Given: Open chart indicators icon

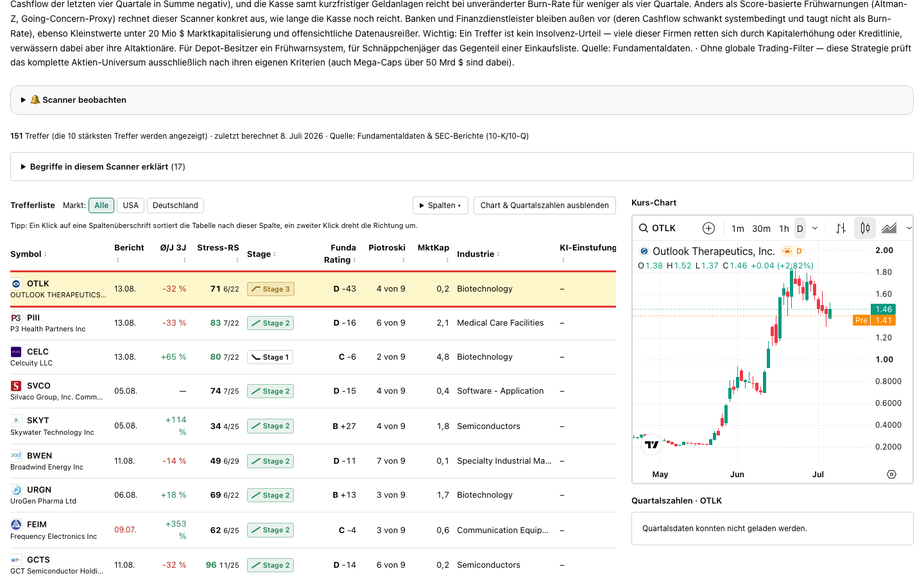Looking at the screenshot, I should point(889,228).
